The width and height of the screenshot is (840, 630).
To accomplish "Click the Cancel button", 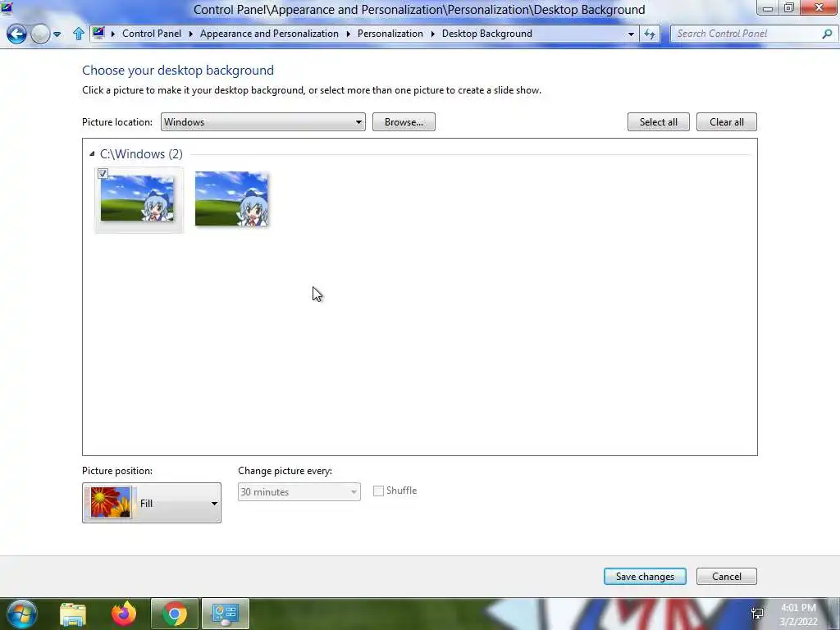I will click(727, 577).
